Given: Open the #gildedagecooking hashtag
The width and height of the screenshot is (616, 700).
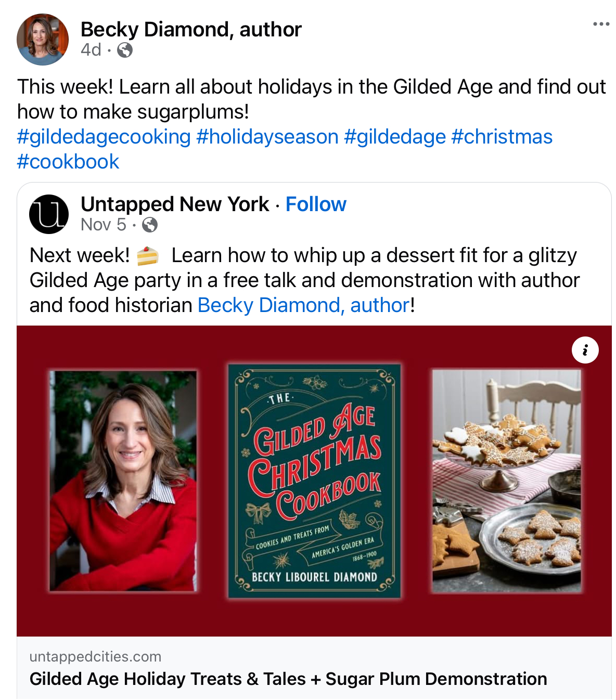Looking at the screenshot, I should coord(104,137).
